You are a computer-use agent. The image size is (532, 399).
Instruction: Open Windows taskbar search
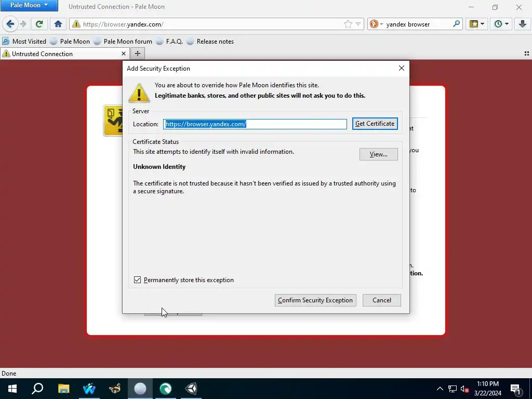click(x=37, y=389)
